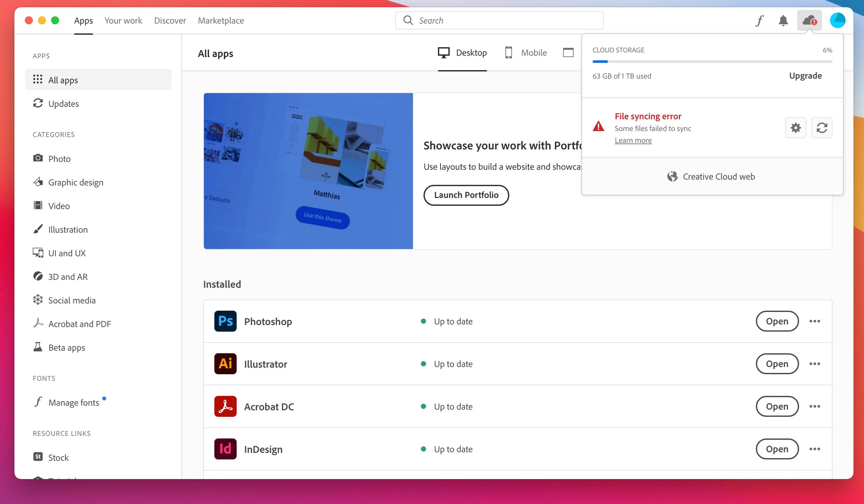Click the cloud storage usage bar
The height and width of the screenshot is (504, 864).
tap(712, 62)
